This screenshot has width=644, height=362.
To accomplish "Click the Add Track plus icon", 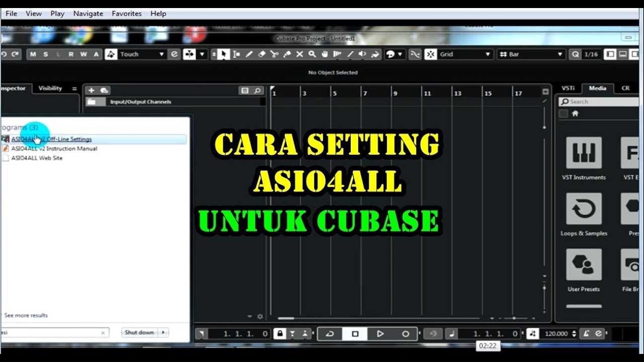I will click(x=91, y=90).
